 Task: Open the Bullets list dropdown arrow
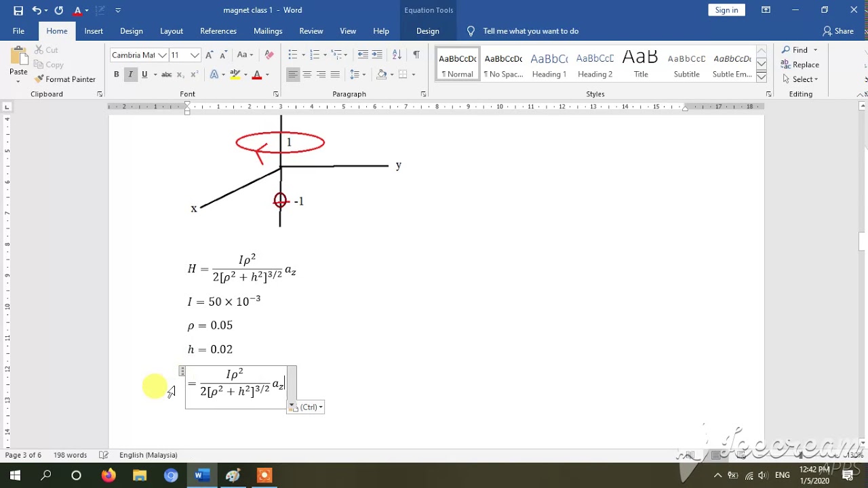click(303, 55)
